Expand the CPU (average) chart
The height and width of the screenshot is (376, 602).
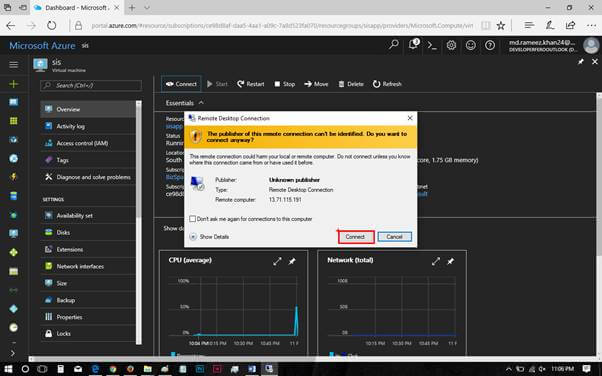click(x=277, y=262)
